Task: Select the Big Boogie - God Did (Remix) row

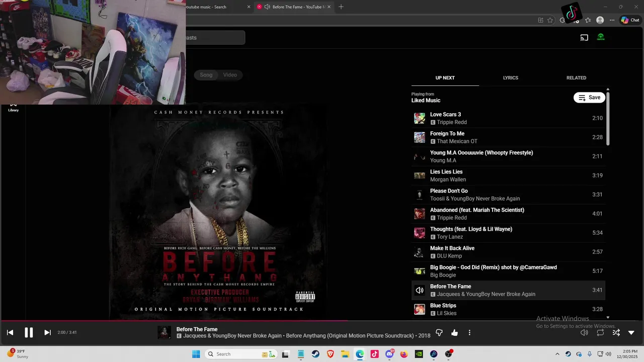Action: pos(508,271)
